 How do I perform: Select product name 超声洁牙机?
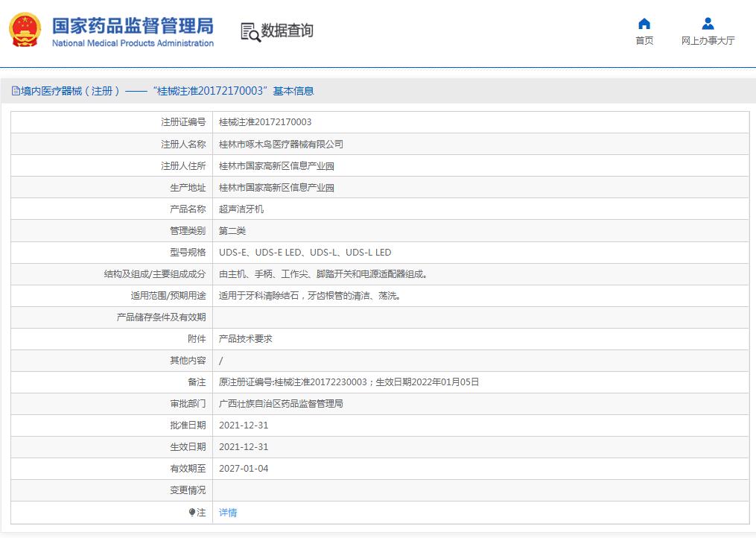(241, 209)
